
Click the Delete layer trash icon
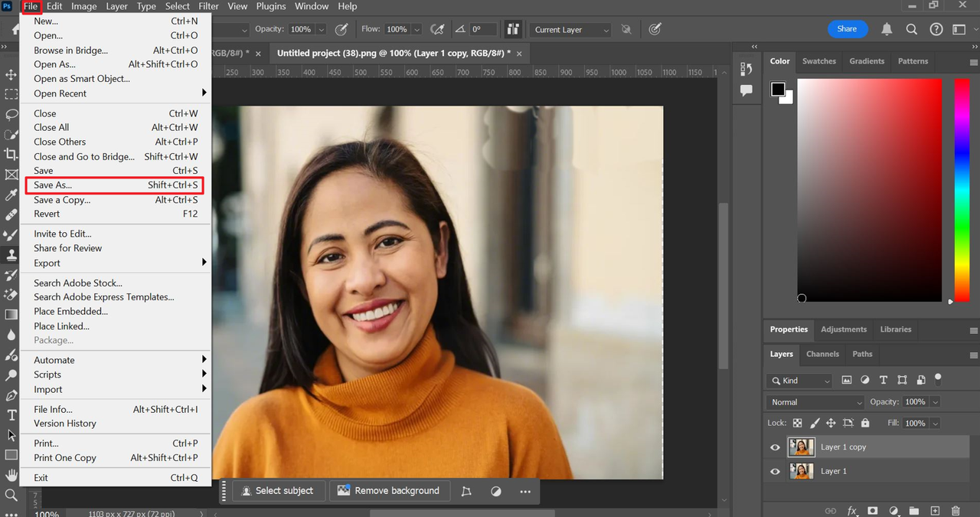955,511
